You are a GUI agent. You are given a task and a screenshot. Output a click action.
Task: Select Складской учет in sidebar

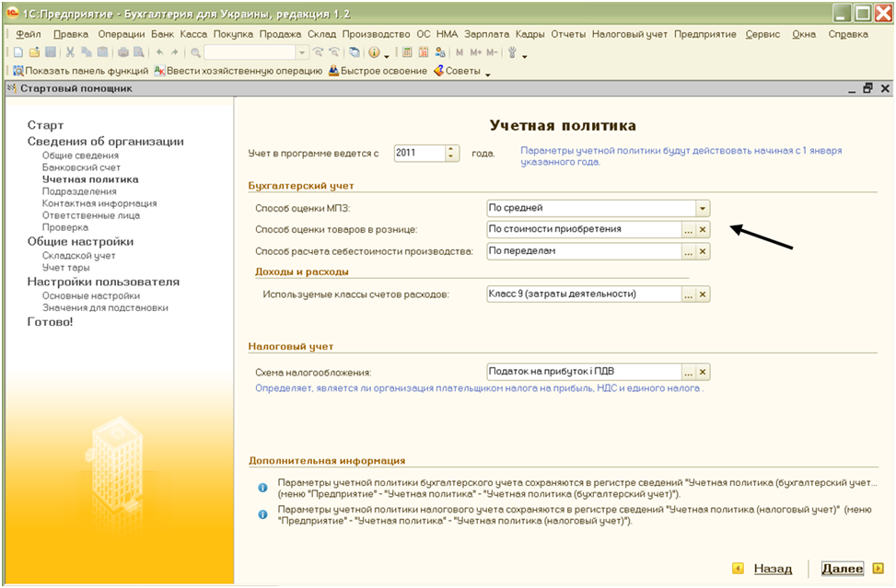coord(79,255)
